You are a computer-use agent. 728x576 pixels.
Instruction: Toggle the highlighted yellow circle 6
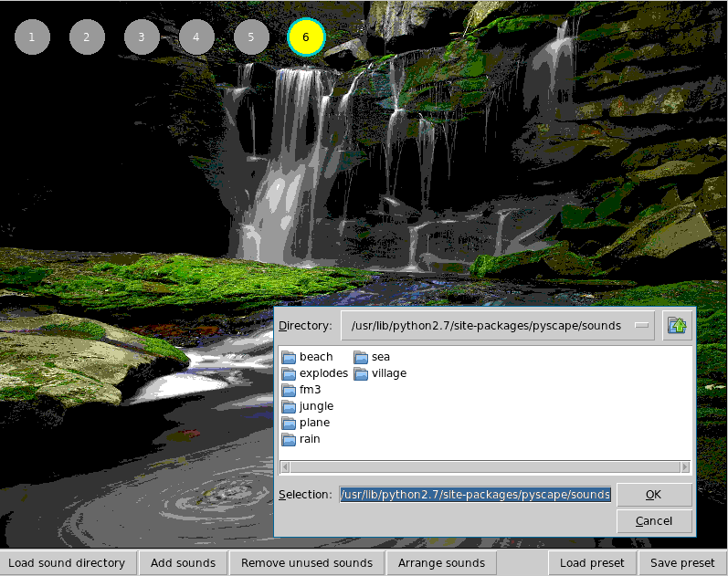(306, 37)
